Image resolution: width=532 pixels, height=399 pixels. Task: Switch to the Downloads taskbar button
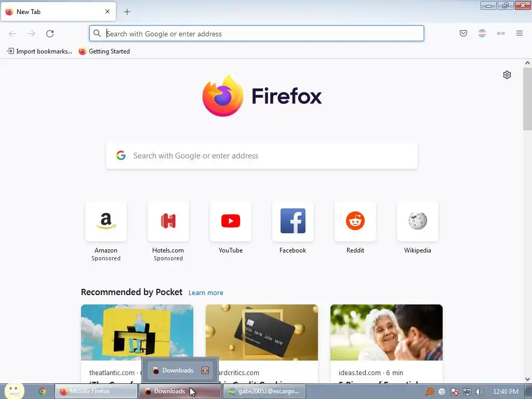180,391
